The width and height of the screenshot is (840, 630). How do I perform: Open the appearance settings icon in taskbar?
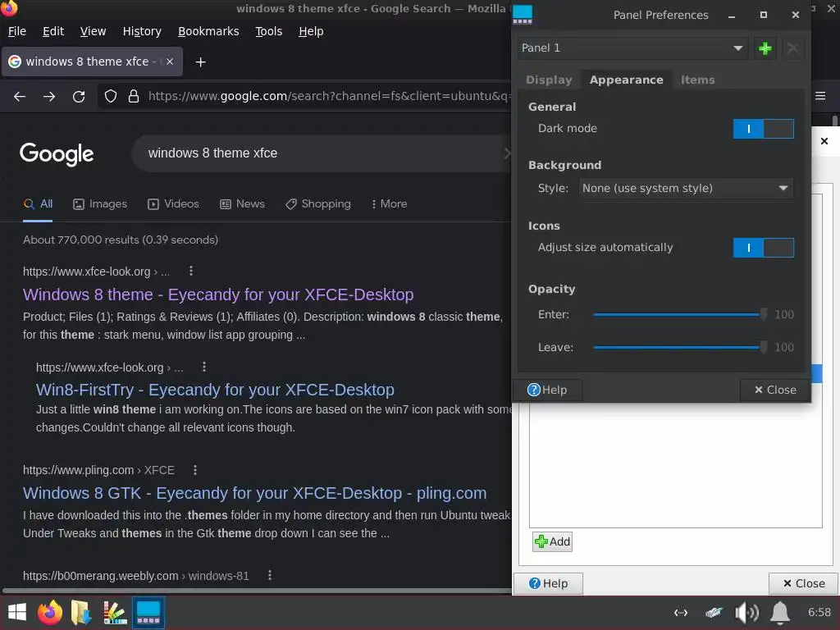tap(115, 612)
